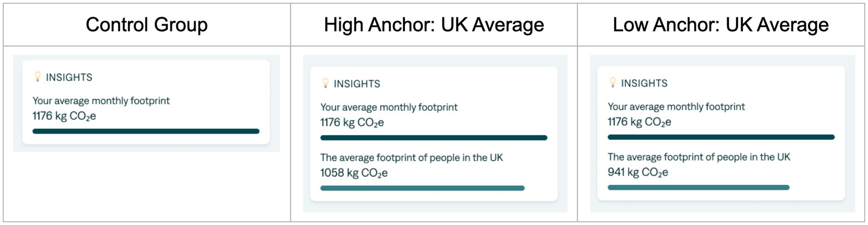Click the Control Group monthly footprint progress bar
The height and width of the screenshot is (225, 868).
[146, 131]
